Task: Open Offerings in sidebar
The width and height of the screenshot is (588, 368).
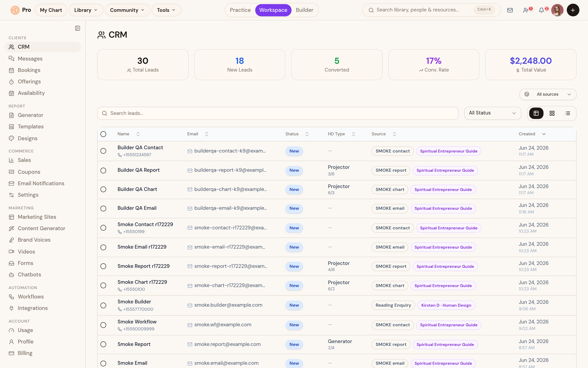Action: click(43, 82)
